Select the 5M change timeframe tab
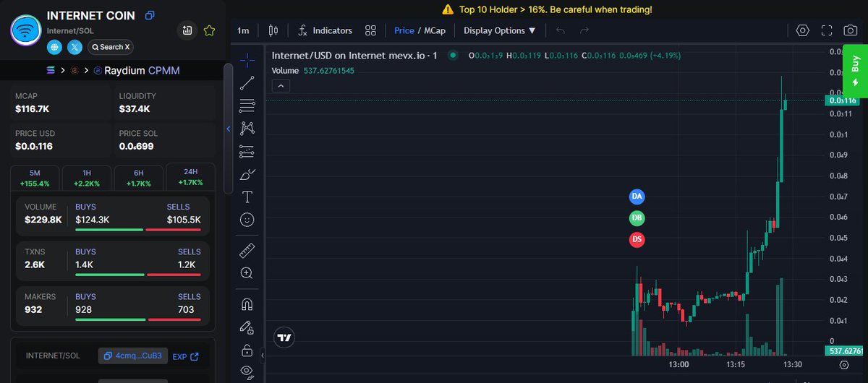The width and height of the screenshot is (868, 383). tap(35, 178)
